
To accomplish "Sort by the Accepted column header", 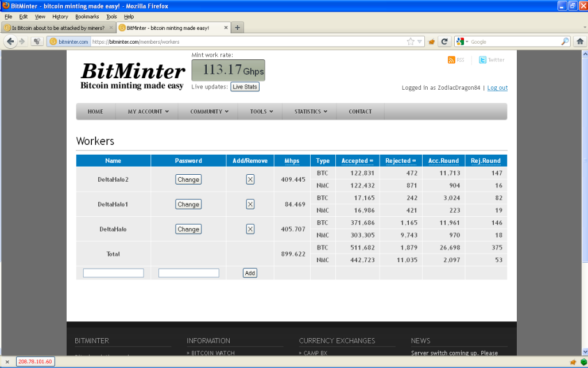I will [357, 161].
